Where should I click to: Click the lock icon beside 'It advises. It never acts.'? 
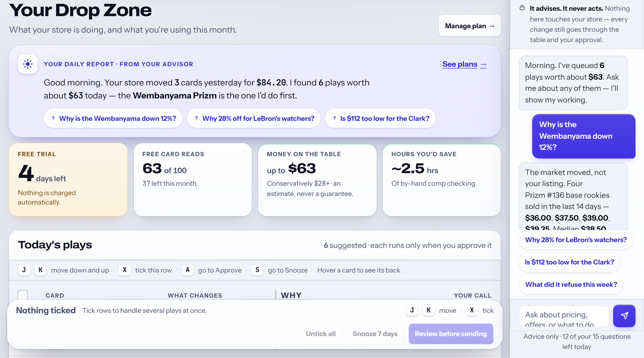[x=522, y=8]
